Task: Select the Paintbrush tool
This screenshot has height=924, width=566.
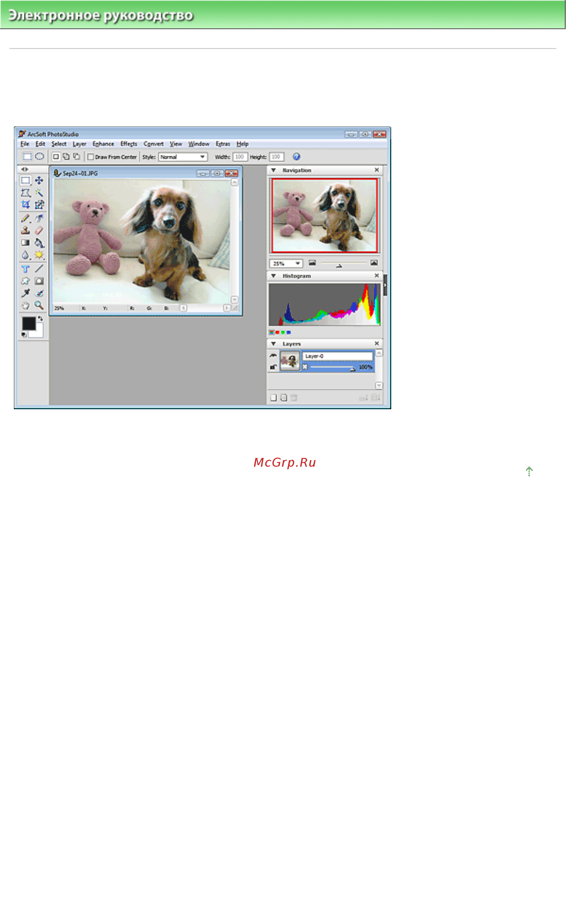Action: [x=25, y=218]
